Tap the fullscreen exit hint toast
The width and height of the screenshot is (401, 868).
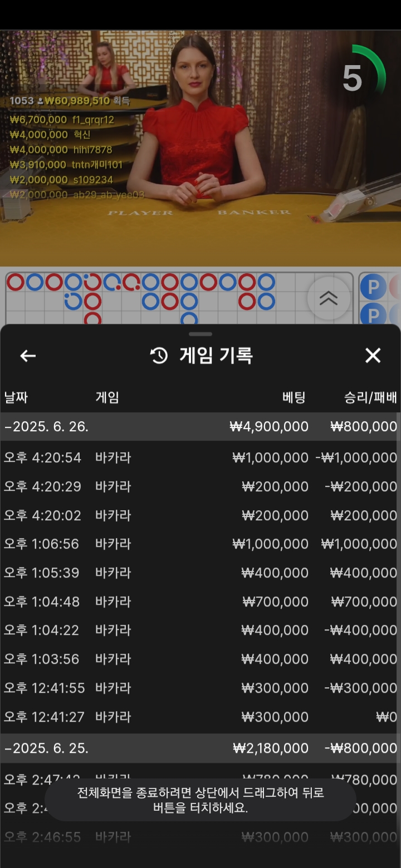pyautogui.click(x=200, y=800)
